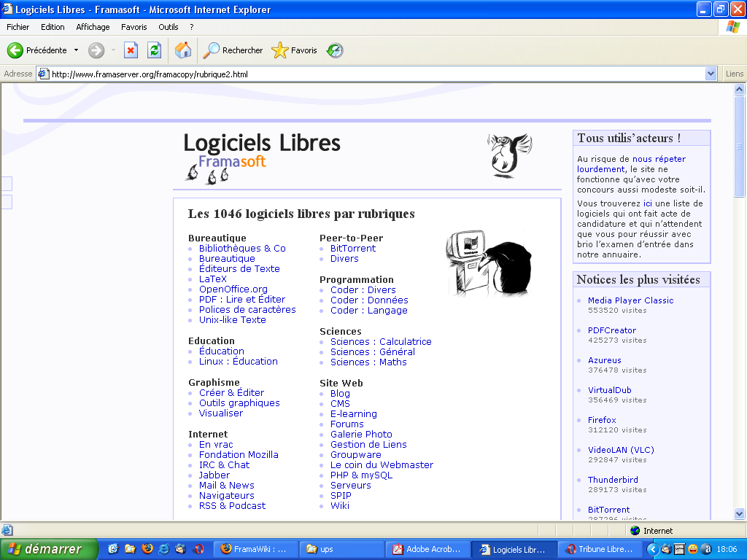Follow nous répeter lourdement link
The width and height of the screenshot is (747, 560).
(x=631, y=164)
